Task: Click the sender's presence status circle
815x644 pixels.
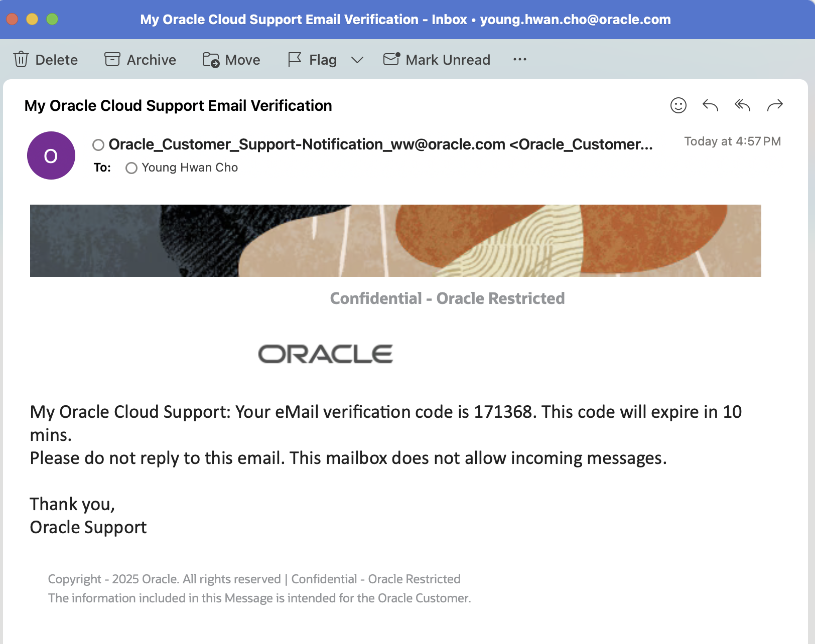Action: click(x=98, y=145)
